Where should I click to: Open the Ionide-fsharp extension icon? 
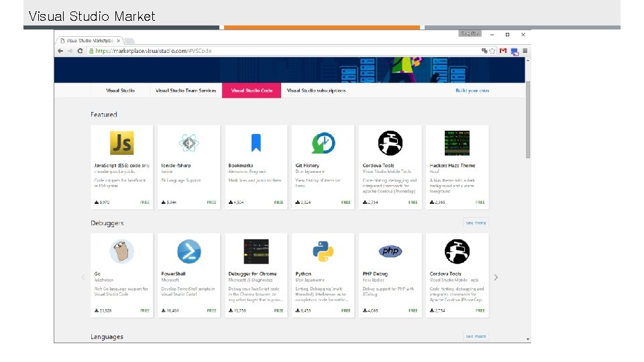click(189, 143)
